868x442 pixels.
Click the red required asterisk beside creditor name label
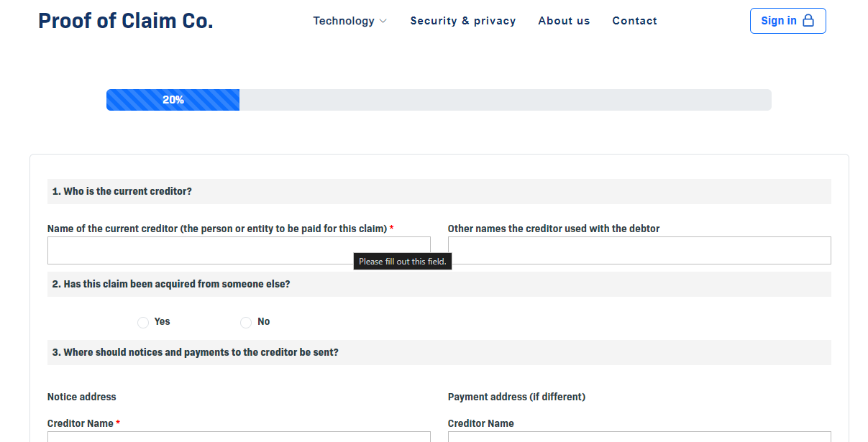point(392,229)
